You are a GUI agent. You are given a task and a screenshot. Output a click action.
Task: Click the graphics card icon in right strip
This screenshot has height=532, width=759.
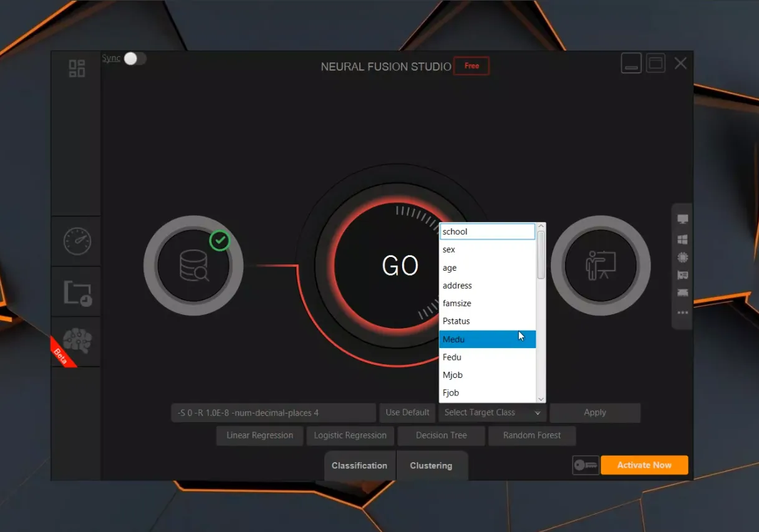(683, 275)
